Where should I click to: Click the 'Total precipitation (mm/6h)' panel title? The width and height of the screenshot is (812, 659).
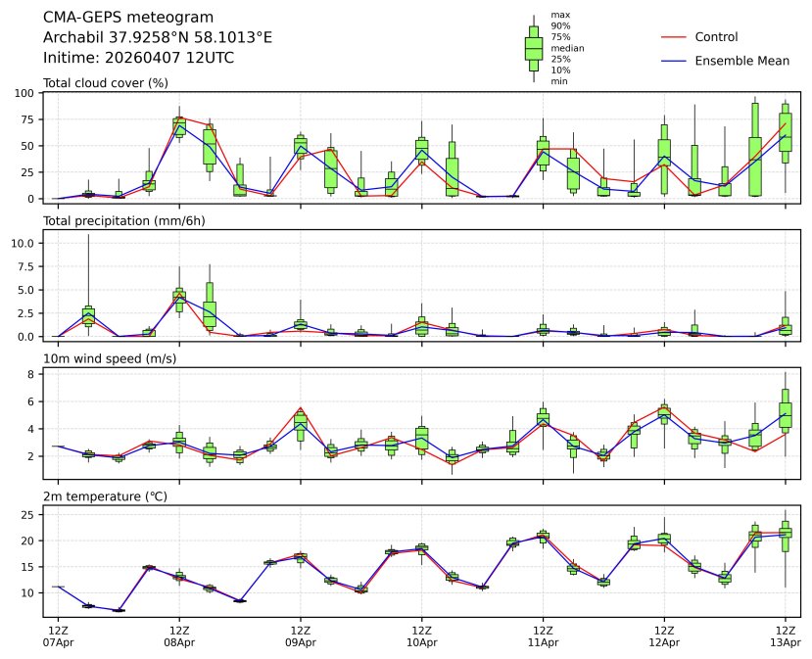[x=123, y=221]
